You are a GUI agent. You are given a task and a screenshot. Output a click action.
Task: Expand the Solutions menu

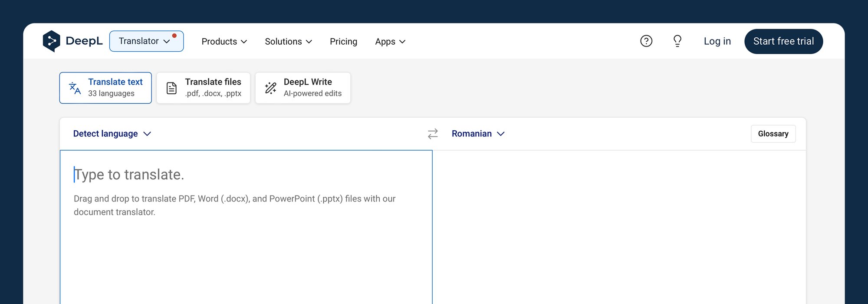(x=288, y=42)
